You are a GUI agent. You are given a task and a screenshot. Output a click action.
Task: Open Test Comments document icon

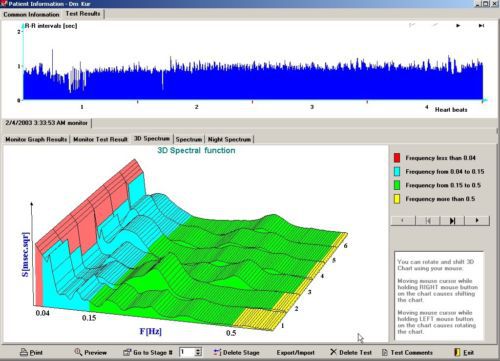coord(385,352)
